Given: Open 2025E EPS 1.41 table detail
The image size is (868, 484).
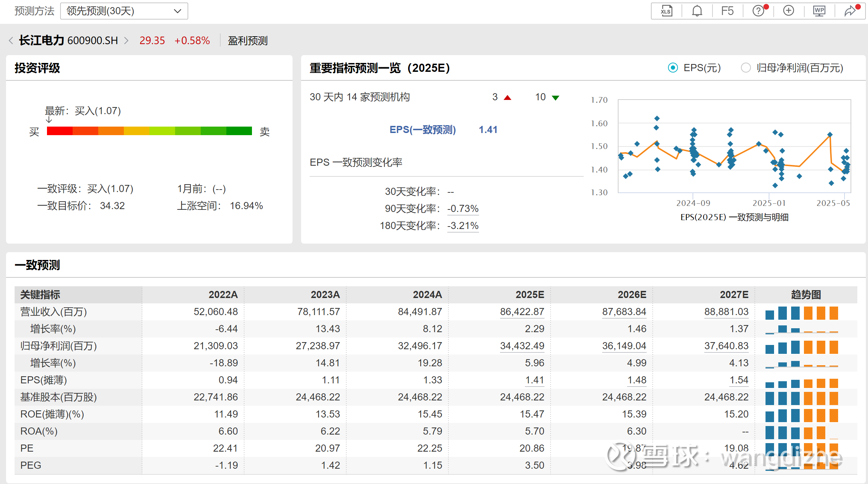Looking at the screenshot, I should click(x=535, y=380).
